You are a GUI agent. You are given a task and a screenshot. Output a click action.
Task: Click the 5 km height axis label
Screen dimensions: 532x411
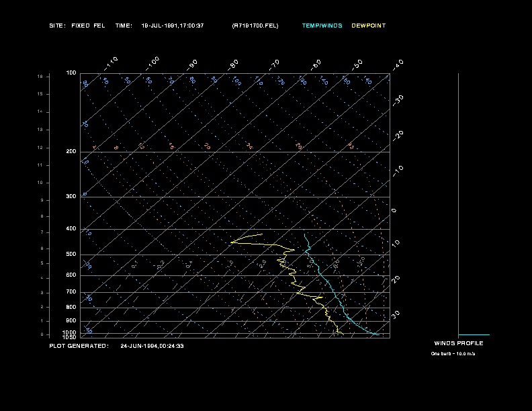(42, 263)
